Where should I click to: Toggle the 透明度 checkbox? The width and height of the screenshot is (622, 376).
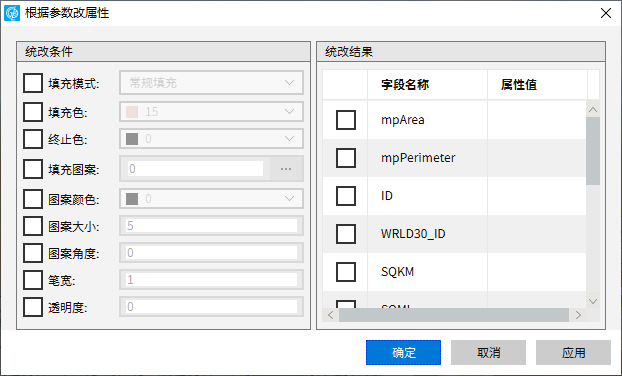tap(33, 307)
